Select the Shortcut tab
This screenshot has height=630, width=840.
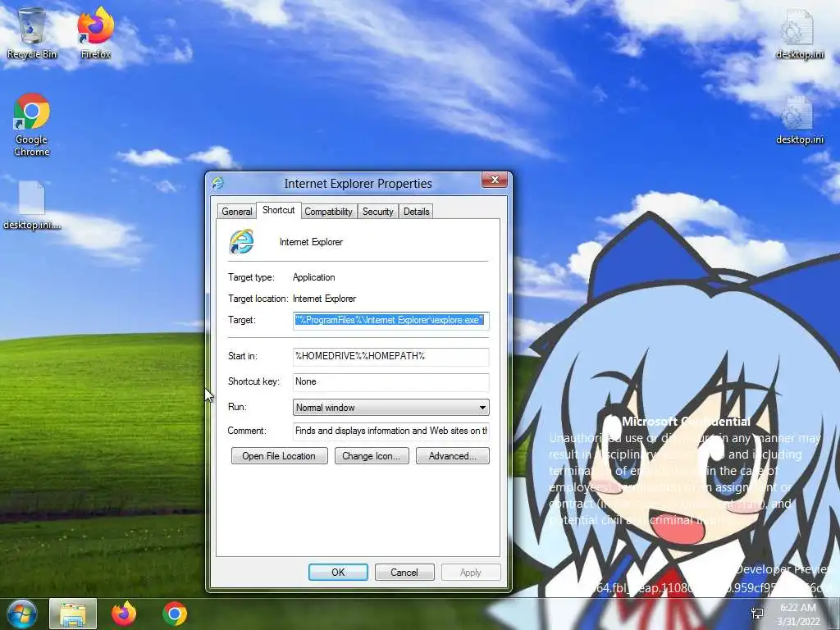coord(279,210)
